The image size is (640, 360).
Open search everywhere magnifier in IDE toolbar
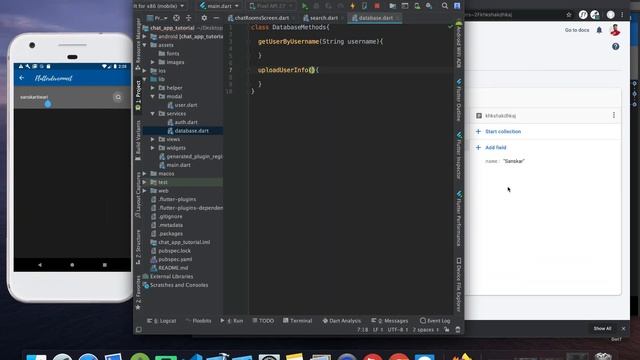[445, 6]
